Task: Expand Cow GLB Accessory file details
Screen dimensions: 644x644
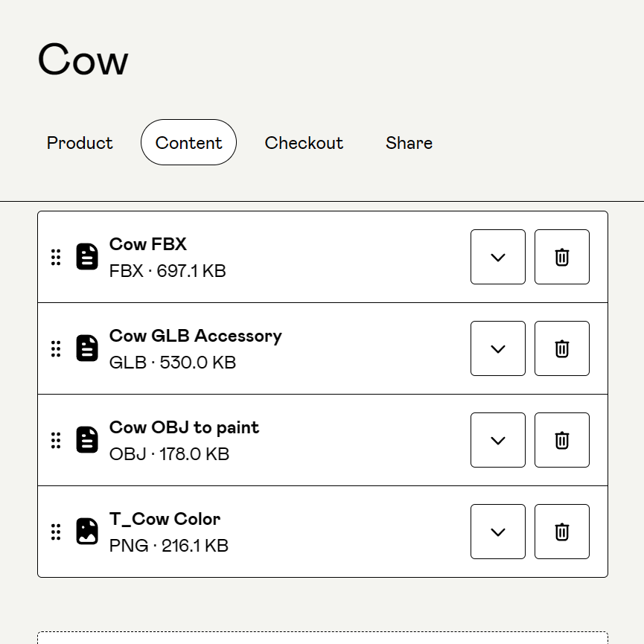Action: coord(498,348)
